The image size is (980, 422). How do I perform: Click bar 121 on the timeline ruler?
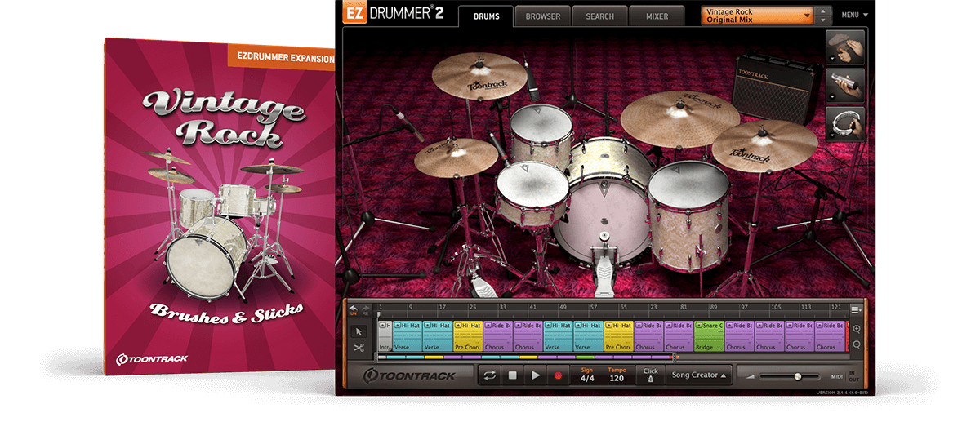pyautogui.click(x=835, y=308)
